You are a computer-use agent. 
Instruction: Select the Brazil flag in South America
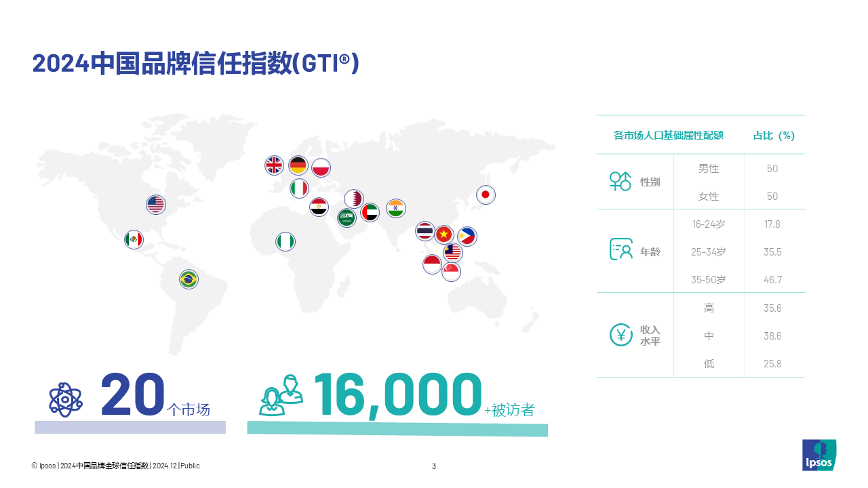[x=189, y=279]
